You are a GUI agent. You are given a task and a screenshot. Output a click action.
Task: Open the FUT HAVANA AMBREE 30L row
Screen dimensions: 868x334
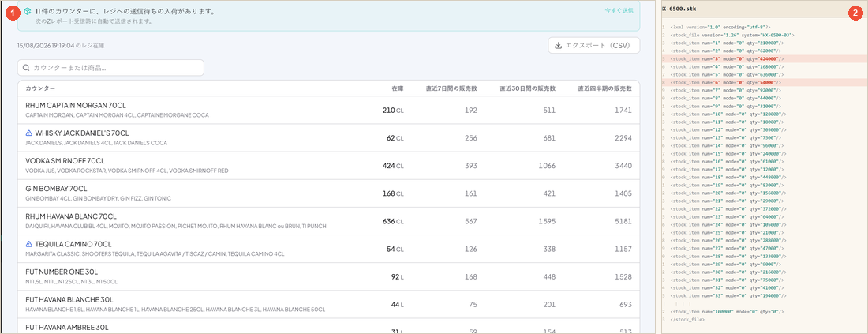coord(328,325)
